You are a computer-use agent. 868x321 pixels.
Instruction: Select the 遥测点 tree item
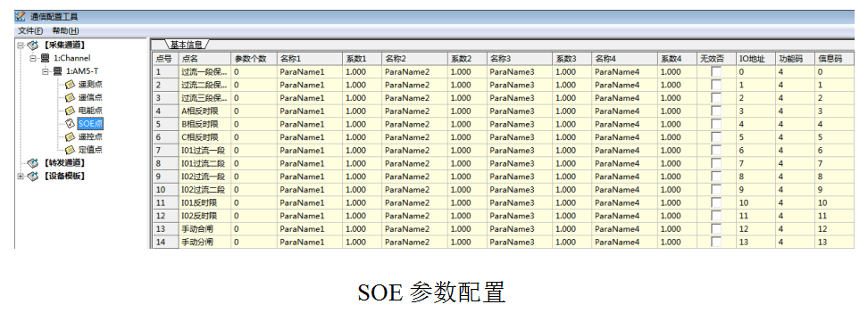point(90,85)
